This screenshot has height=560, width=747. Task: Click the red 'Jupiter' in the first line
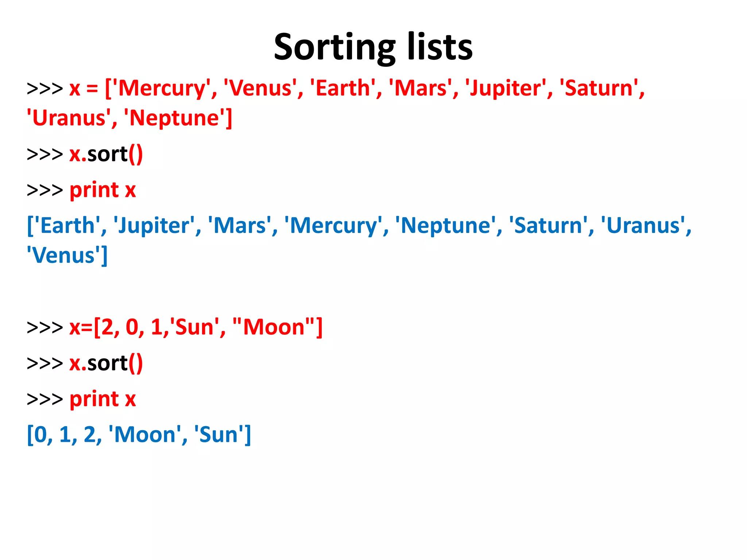coord(506,89)
